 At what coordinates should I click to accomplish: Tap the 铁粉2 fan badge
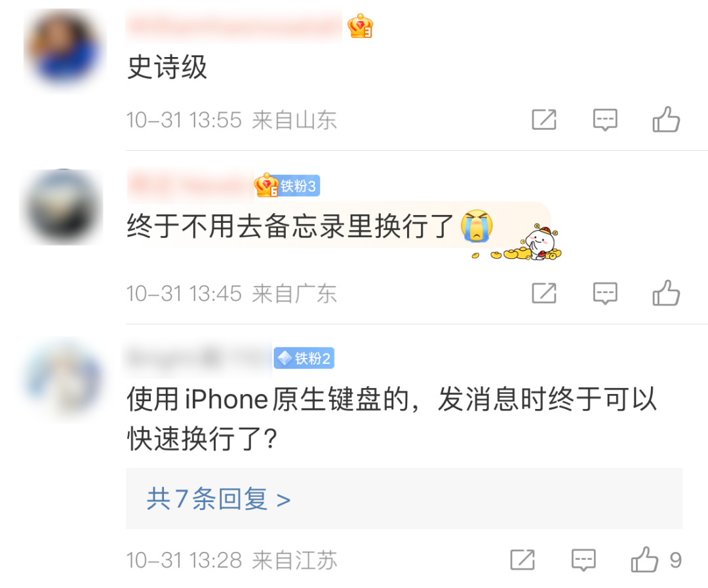pyautogui.click(x=304, y=358)
